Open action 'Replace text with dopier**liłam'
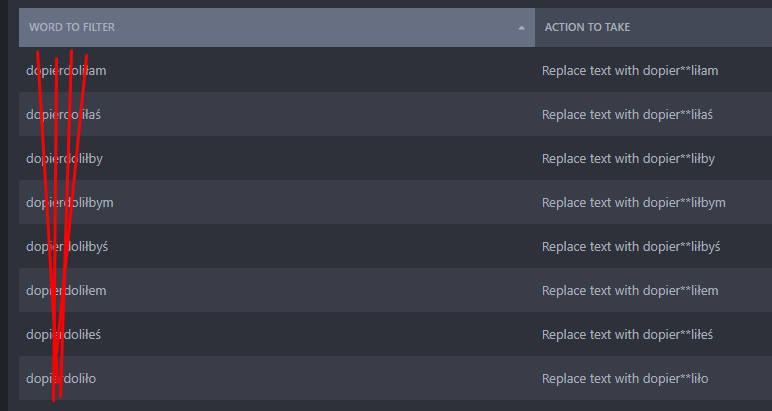 coord(630,70)
